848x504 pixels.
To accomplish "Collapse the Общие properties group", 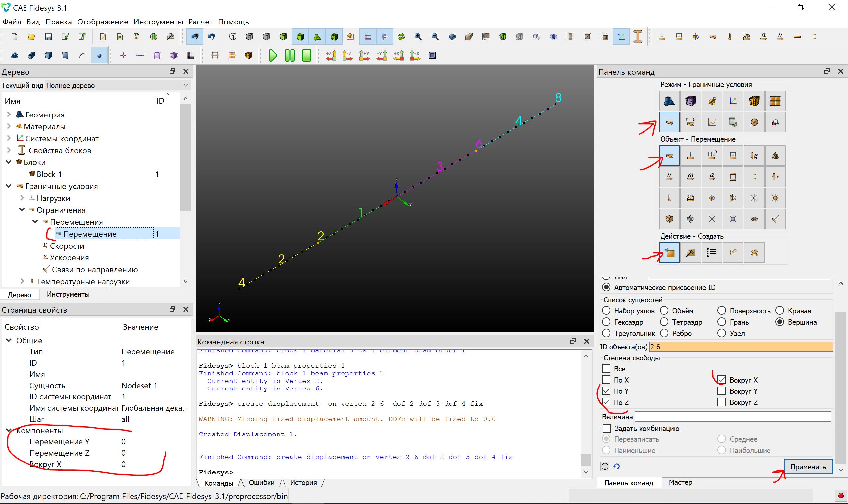I will click(9, 340).
